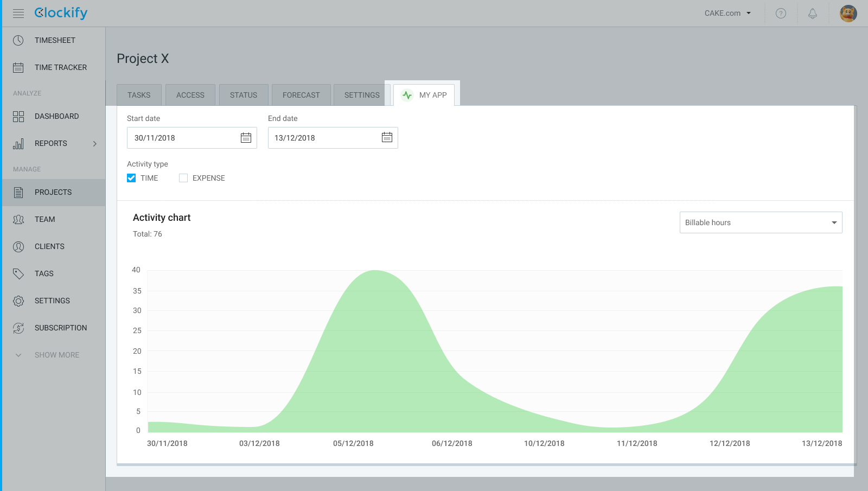
Task: Uncheck the TIME activity type checkbox
Action: coord(131,178)
